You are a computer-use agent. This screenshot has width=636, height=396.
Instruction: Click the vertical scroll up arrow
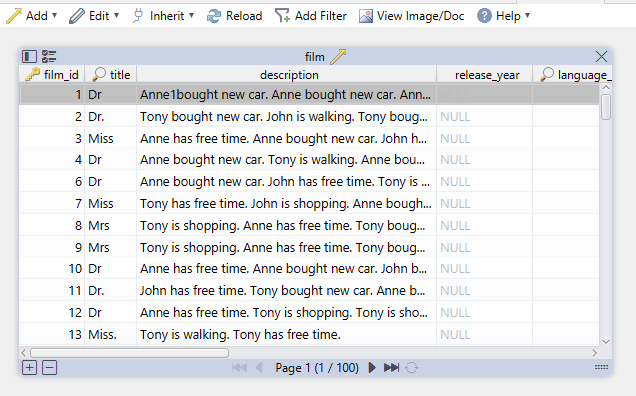(x=606, y=88)
